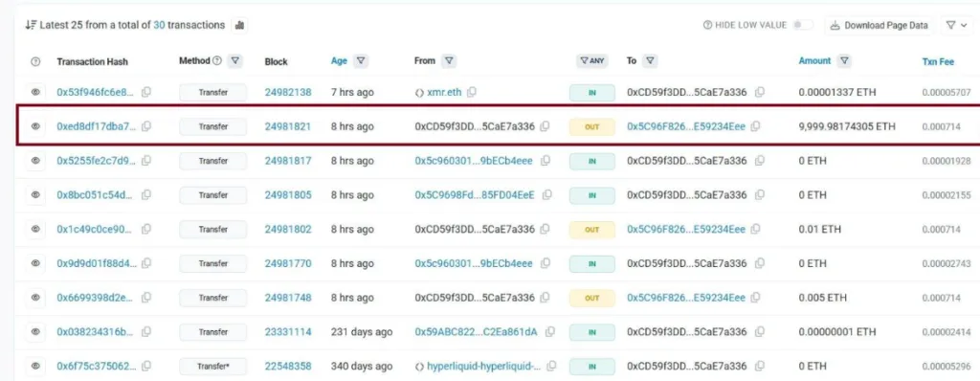Open block 23331114
This screenshot has height=381, width=980.
click(x=287, y=331)
